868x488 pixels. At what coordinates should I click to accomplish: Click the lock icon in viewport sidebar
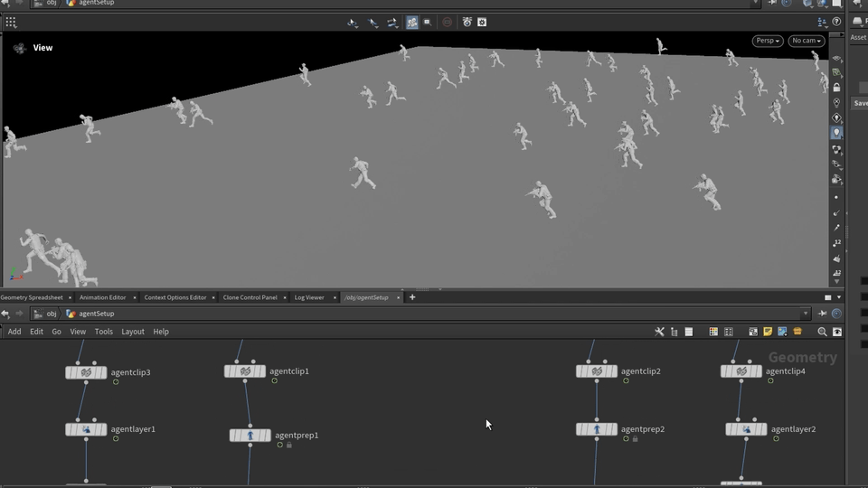[x=836, y=88]
